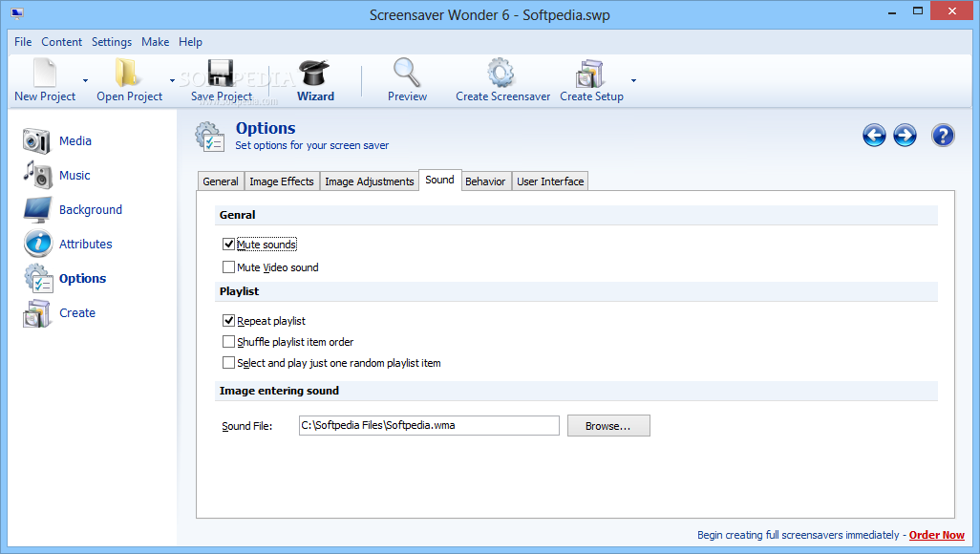Enable Shuffle playlist item order
Viewport: 980px width, 554px height.
tap(228, 341)
